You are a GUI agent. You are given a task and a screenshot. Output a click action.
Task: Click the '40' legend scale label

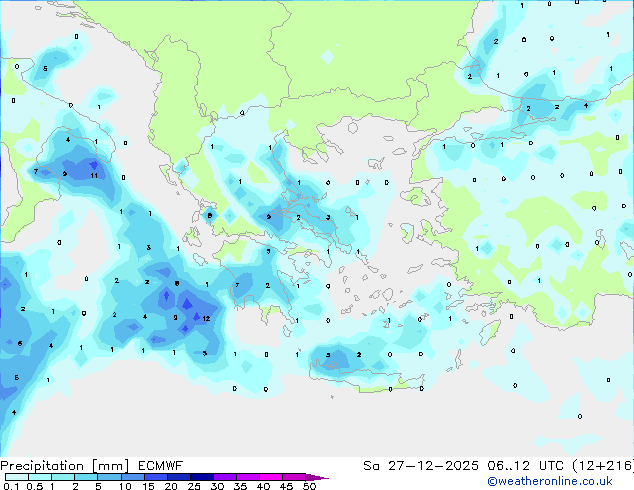[x=263, y=486]
